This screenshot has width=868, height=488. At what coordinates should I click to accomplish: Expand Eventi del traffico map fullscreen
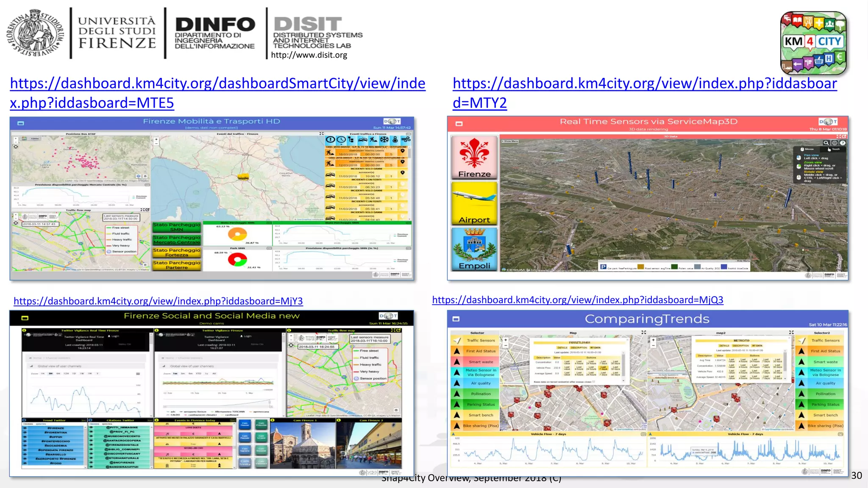(x=321, y=134)
